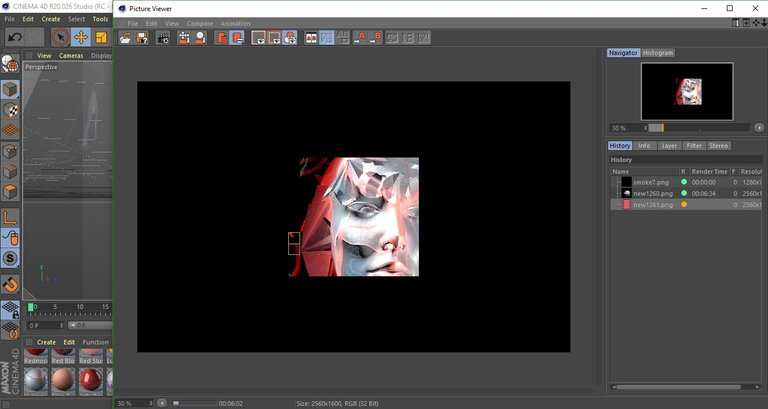The width and height of the screenshot is (768, 409).
Task: Select Texture mode checkered cube icon
Action: pos(10,110)
